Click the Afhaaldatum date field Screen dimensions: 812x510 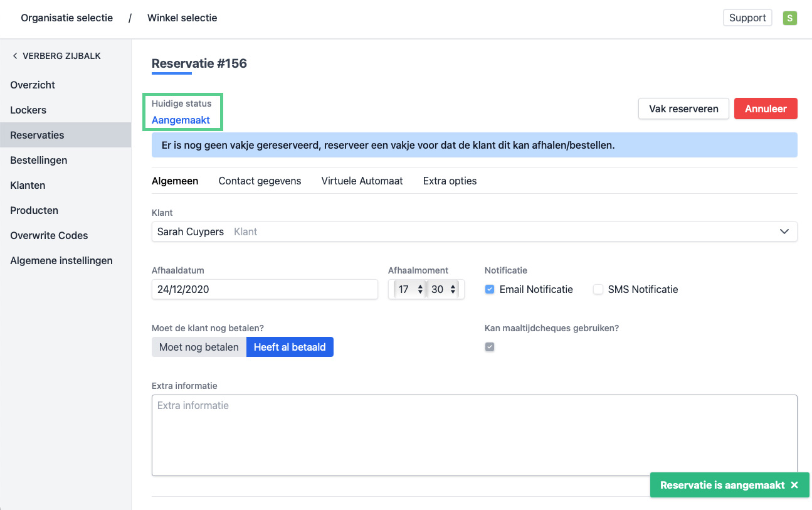tap(265, 289)
